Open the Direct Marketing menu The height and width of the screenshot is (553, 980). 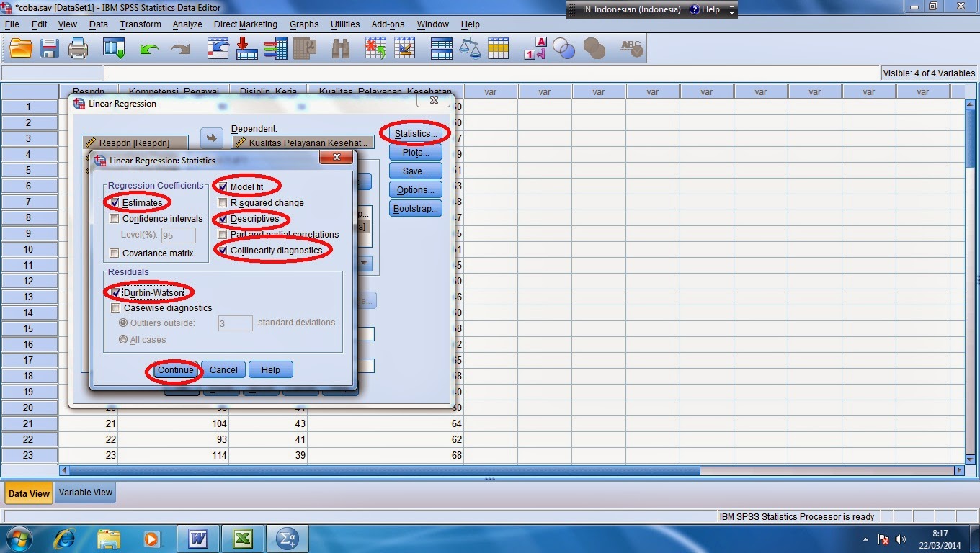coord(245,24)
